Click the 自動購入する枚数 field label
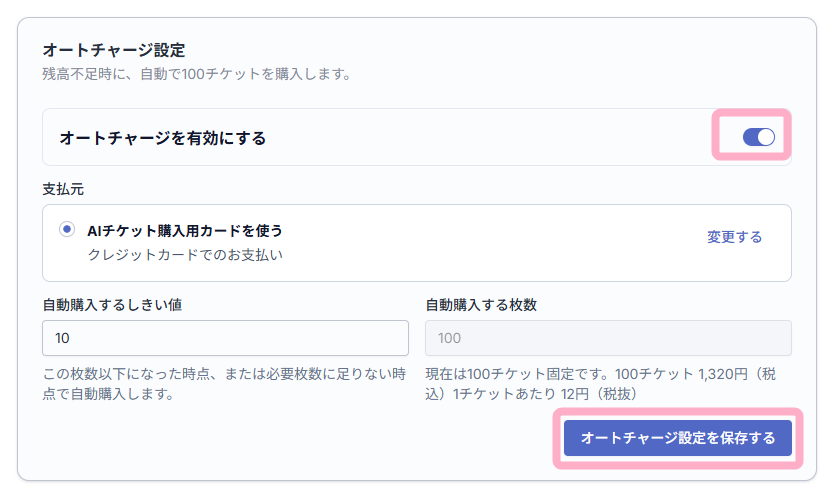Image resolution: width=839 pixels, height=500 pixels. [x=481, y=305]
